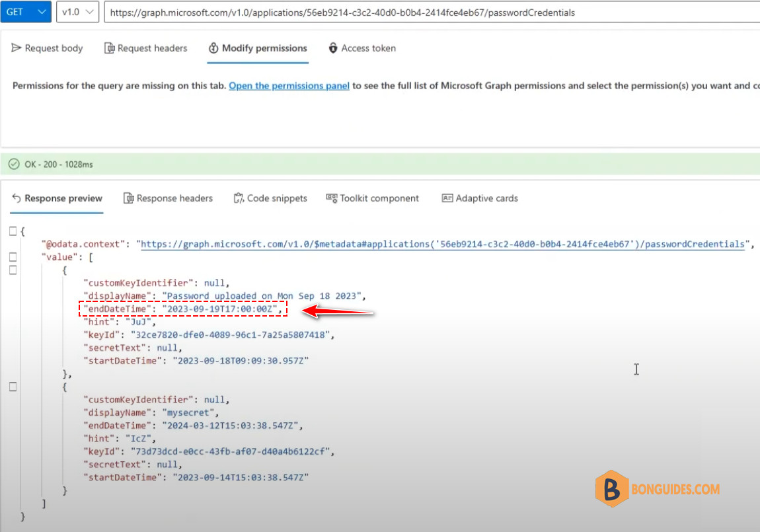Click the hint value "IcZ"
The height and width of the screenshot is (532, 760).
[139, 439]
